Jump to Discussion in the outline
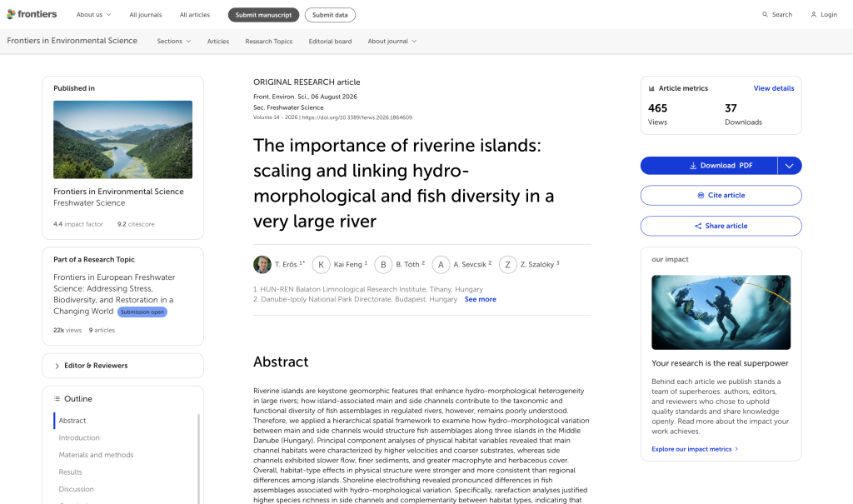 click(x=76, y=489)
